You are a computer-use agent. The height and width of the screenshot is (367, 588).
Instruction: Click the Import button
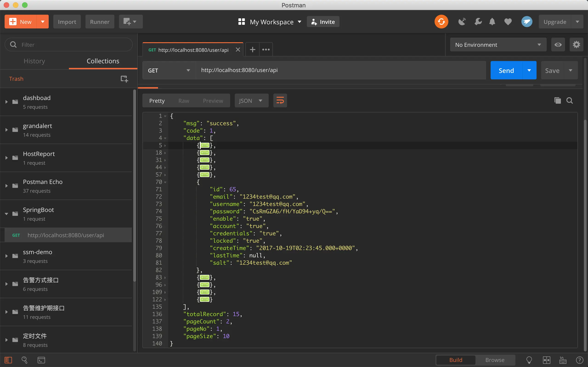(67, 22)
